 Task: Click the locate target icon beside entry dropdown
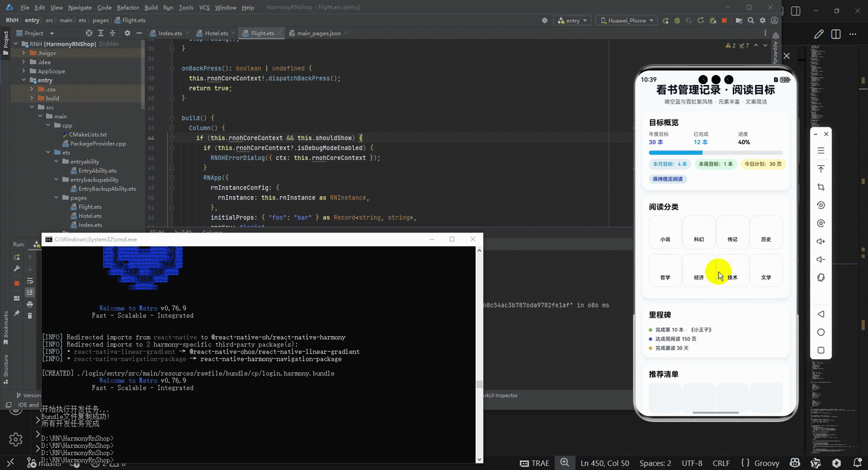(x=545, y=20)
